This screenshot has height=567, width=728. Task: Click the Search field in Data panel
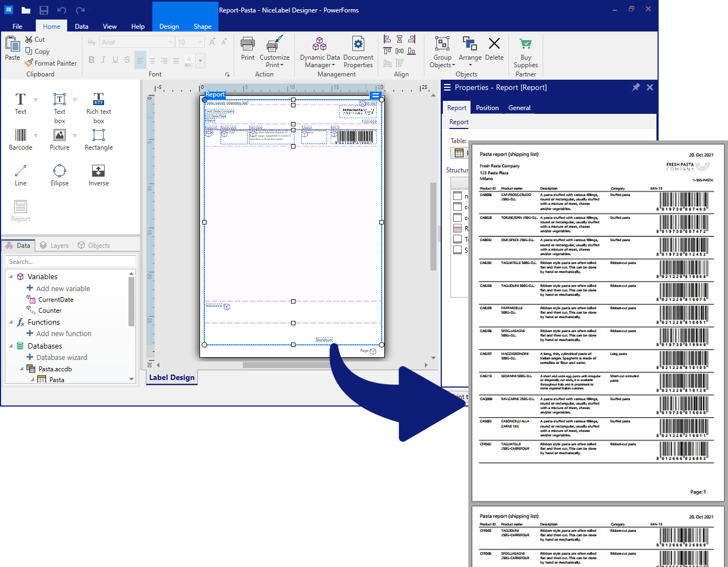(70, 262)
